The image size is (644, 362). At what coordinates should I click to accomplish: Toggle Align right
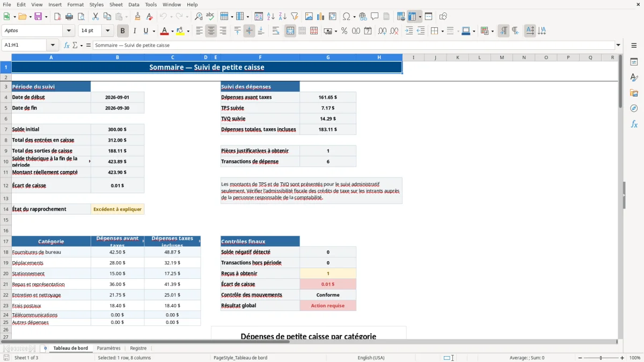click(x=223, y=31)
